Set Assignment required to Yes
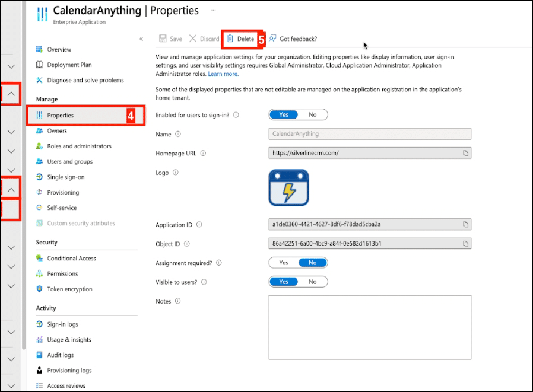The image size is (533, 392). coord(284,263)
